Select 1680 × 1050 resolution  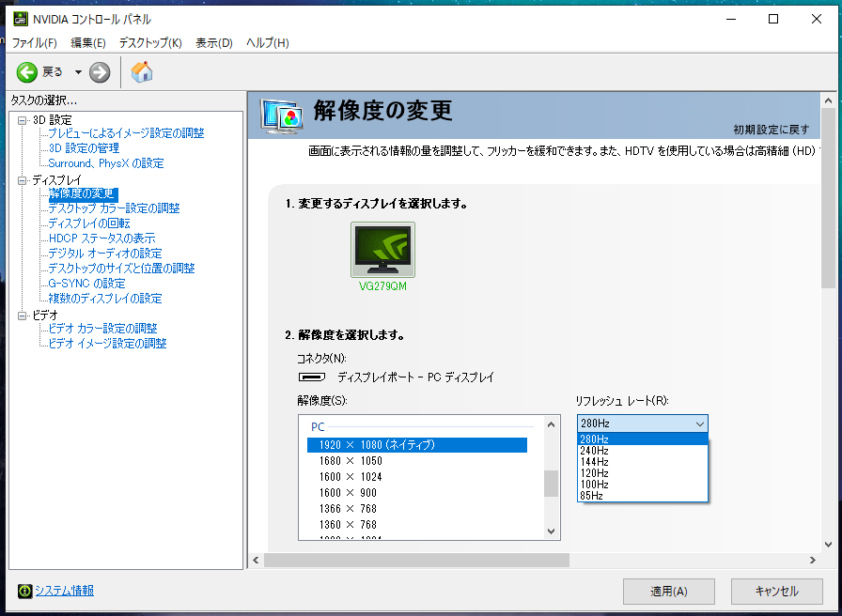(x=416, y=461)
